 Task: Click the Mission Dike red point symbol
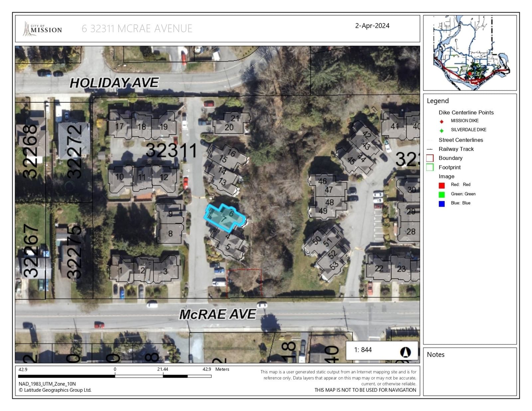coord(442,121)
